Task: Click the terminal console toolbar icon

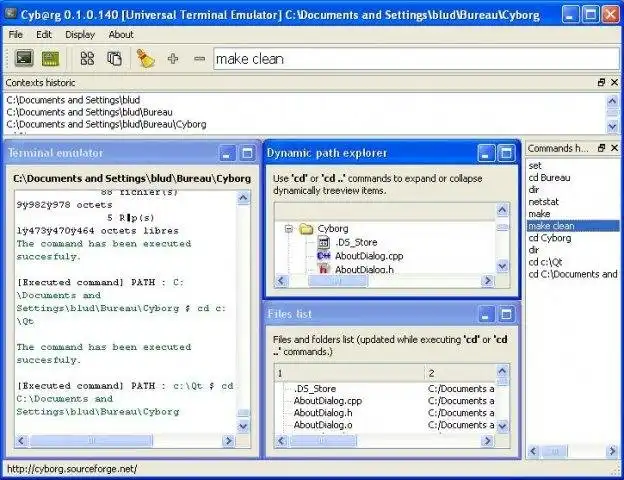Action: [24, 59]
